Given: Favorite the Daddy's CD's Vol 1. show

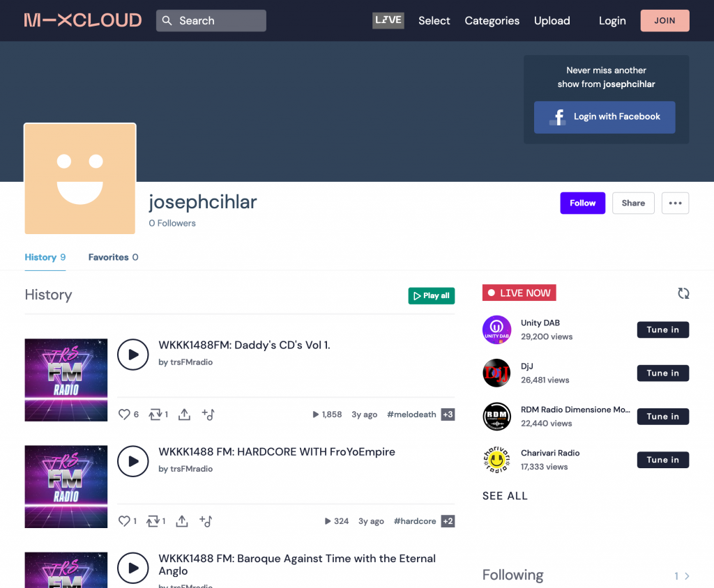Looking at the screenshot, I should tap(124, 414).
